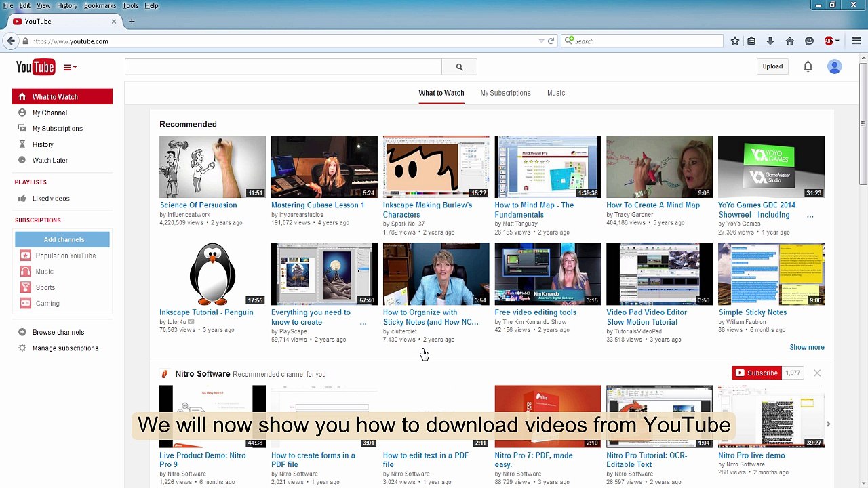Click the Firefox search box

tap(642, 41)
